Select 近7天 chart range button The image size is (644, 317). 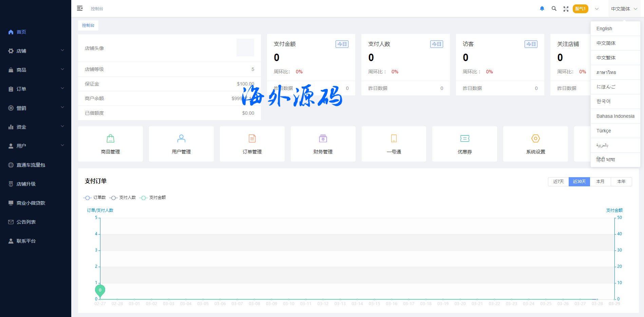tap(558, 182)
